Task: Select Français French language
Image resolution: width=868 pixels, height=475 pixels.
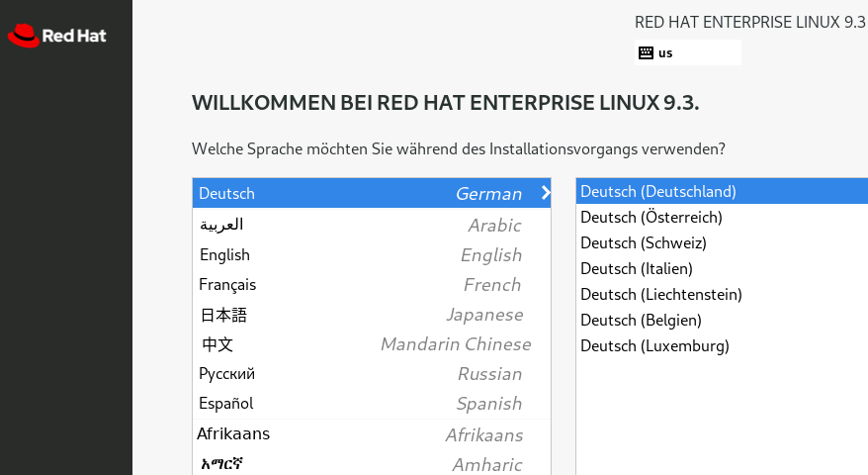Action: pos(371,285)
